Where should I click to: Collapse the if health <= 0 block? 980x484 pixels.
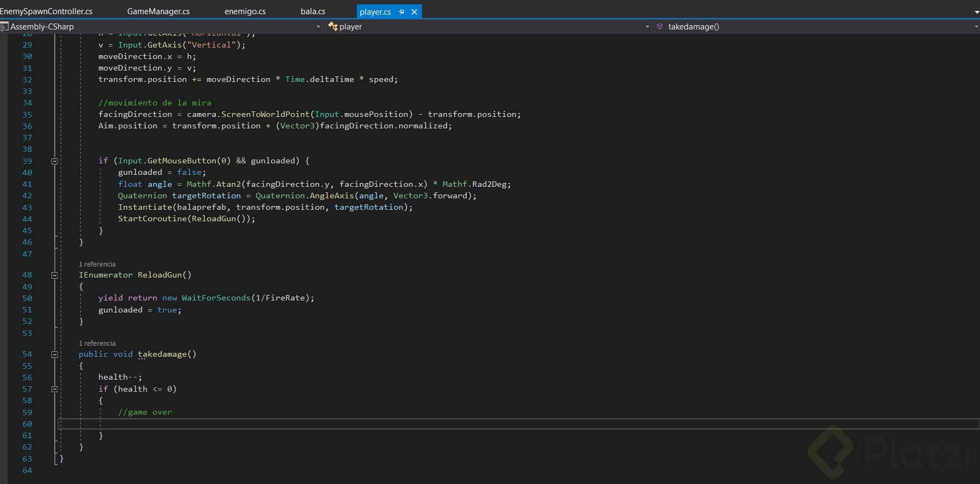[x=55, y=389]
